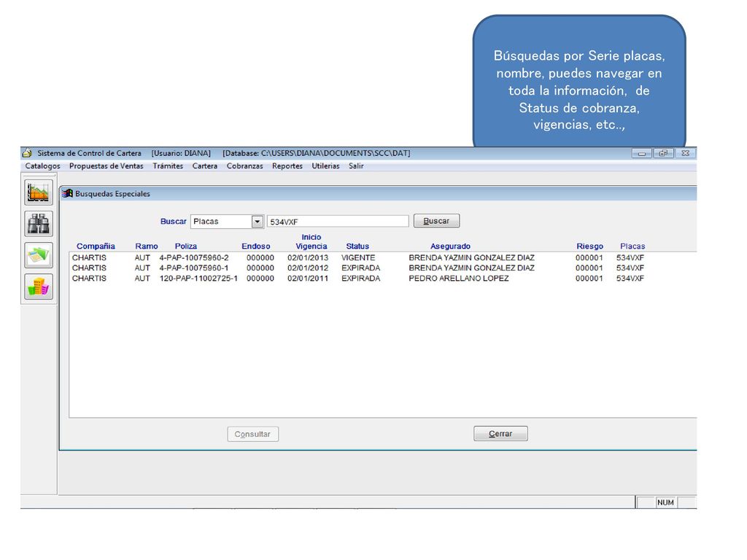
Task: Open the Cartera menu
Action: pyautogui.click(x=205, y=166)
